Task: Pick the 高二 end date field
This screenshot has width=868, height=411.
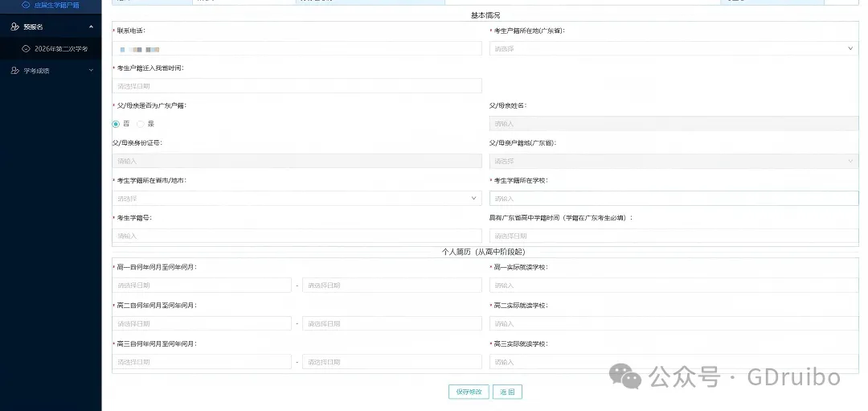Action: [x=392, y=323]
